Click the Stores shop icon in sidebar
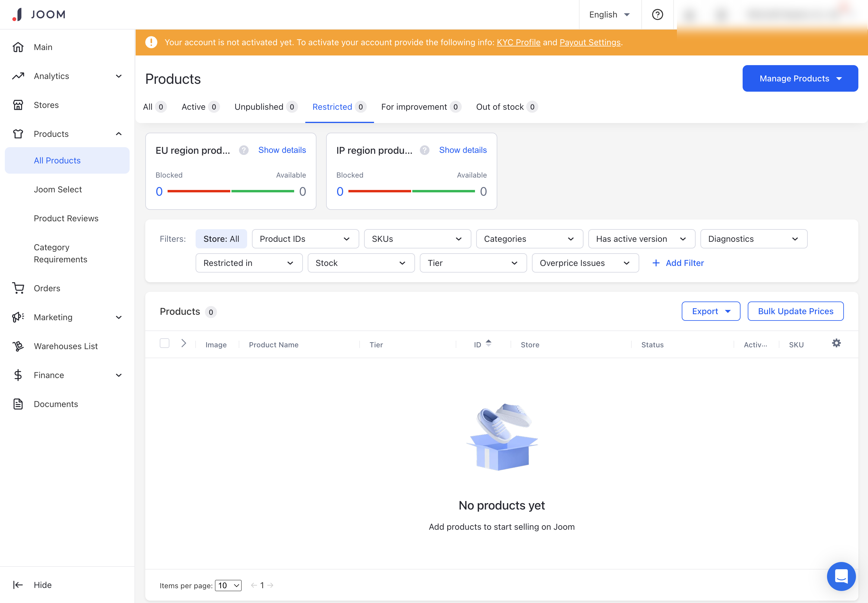Image resolution: width=868 pixels, height=603 pixels. click(18, 105)
